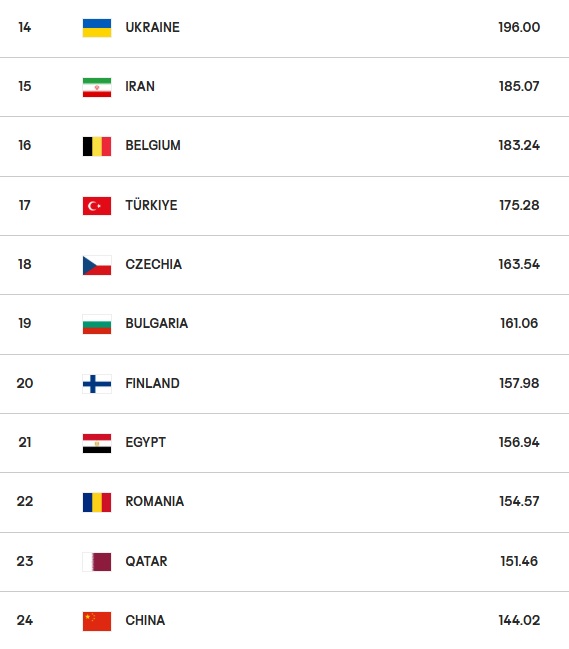The height and width of the screenshot is (649, 569).
Task: Select the BELGIUM team name
Action: pos(153,145)
